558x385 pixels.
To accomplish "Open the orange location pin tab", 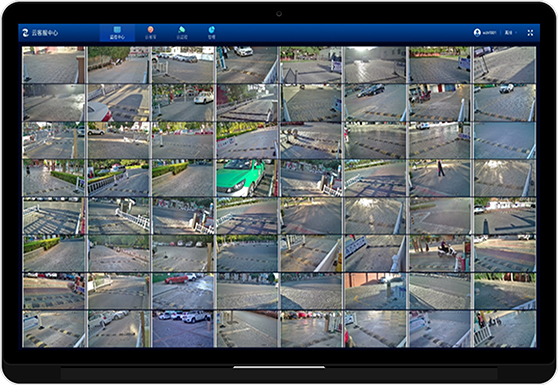I will click(x=151, y=33).
